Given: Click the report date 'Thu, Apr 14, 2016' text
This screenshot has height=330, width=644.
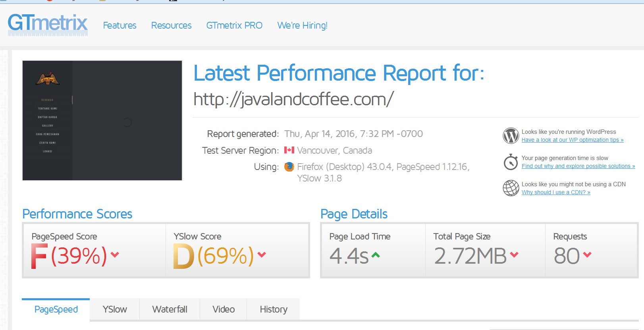Looking at the screenshot, I should point(320,134).
